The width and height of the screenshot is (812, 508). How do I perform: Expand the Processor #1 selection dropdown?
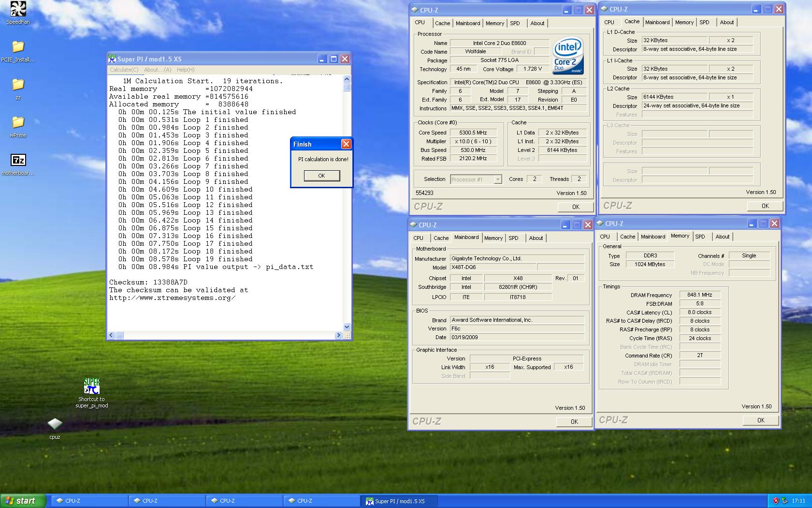pos(497,179)
